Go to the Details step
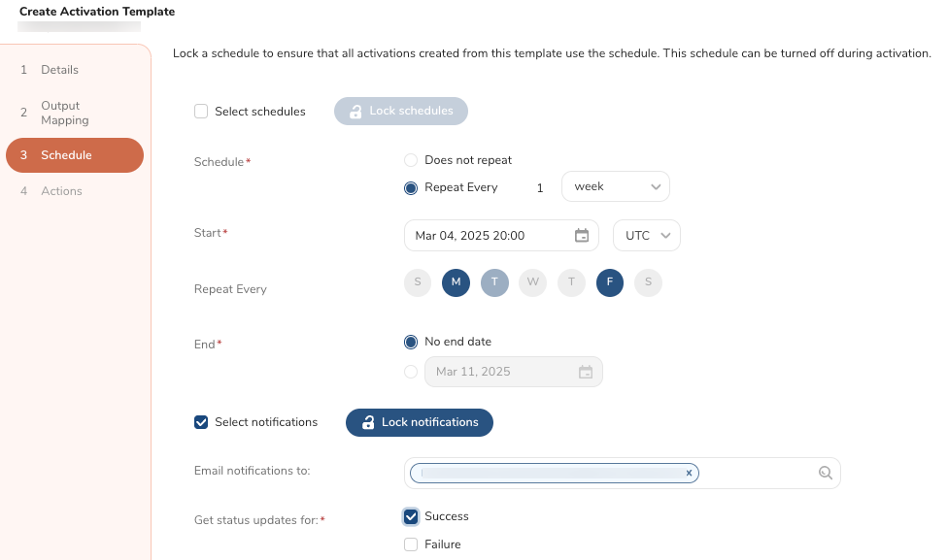This screenshot has height=560, width=947. 59,70
